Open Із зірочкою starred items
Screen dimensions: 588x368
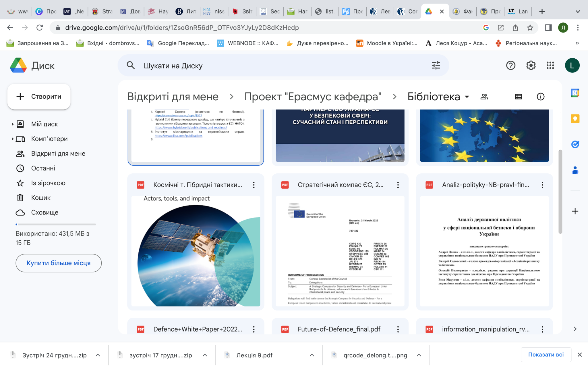48,183
